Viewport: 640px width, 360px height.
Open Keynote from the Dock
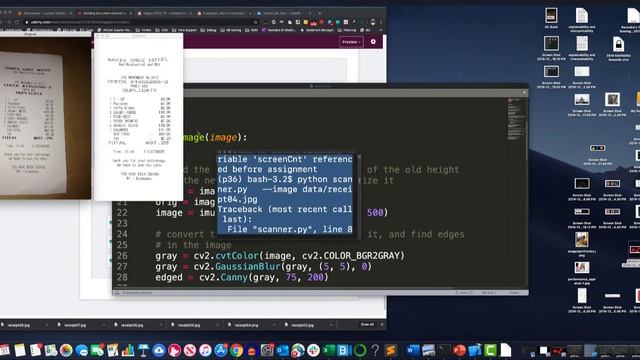click(x=143, y=350)
